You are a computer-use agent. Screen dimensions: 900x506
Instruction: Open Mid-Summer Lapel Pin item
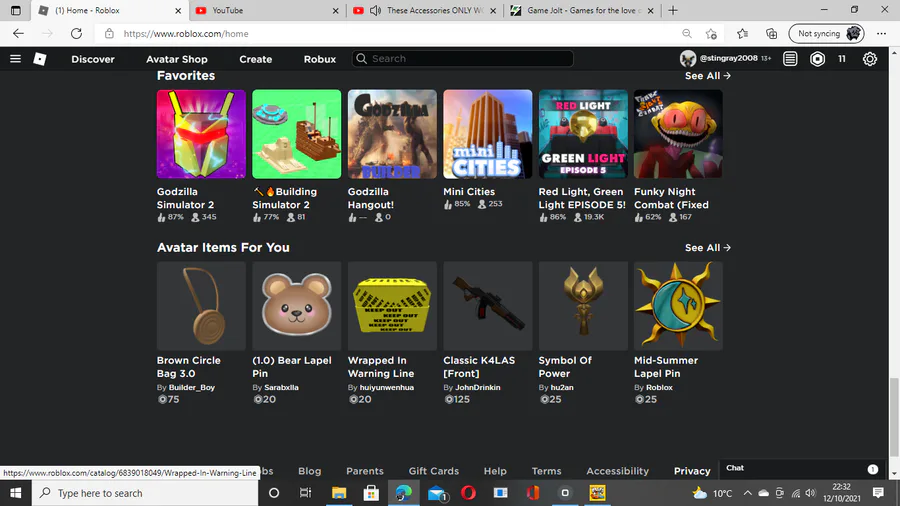click(678, 306)
